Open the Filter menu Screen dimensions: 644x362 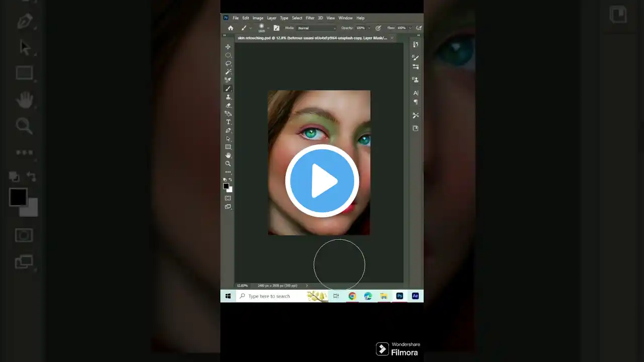[310, 18]
